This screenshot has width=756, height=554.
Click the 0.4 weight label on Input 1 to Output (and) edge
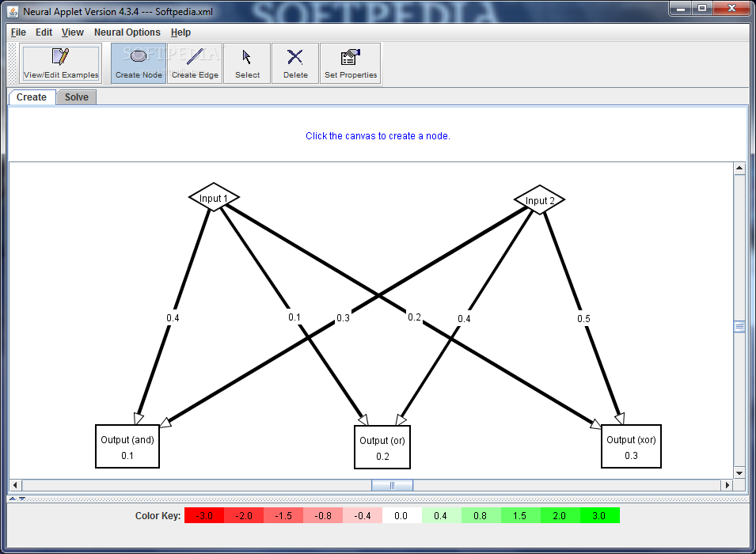click(173, 318)
